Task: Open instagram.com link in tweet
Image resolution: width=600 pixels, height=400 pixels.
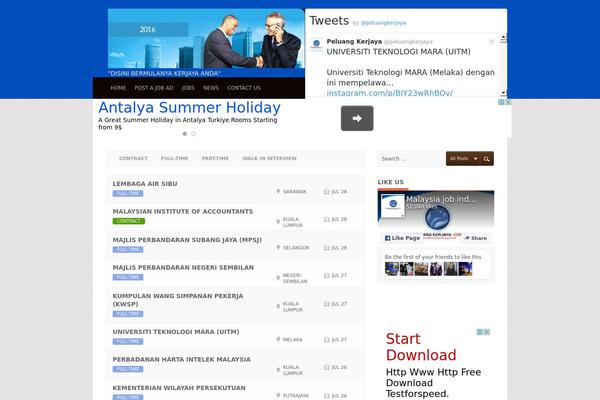Action: click(x=390, y=93)
